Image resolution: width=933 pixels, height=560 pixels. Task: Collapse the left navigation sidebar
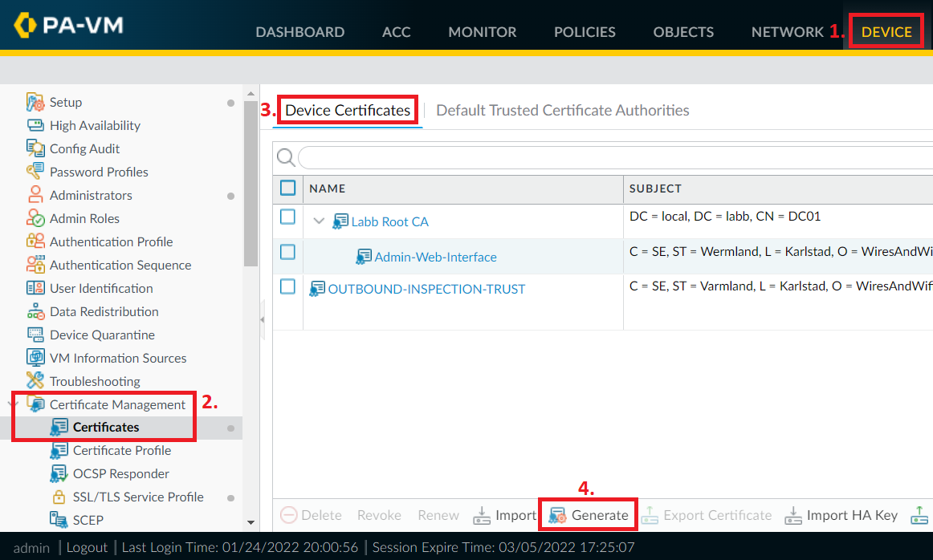(x=262, y=319)
